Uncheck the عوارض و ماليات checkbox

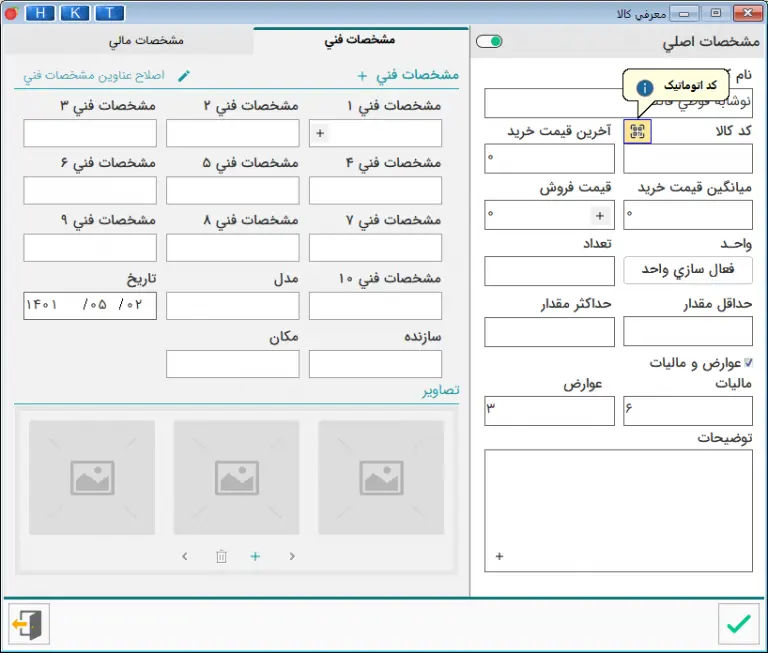(748, 363)
